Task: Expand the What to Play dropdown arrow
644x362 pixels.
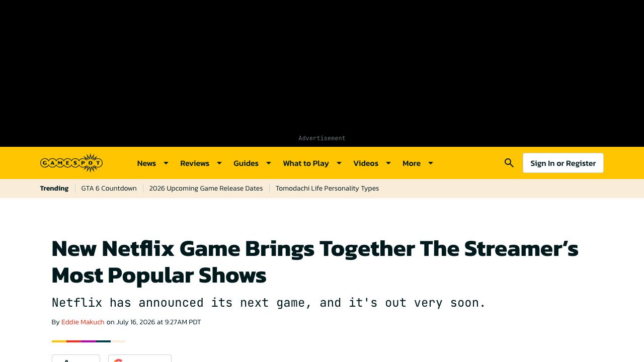Action: tap(339, 163)
